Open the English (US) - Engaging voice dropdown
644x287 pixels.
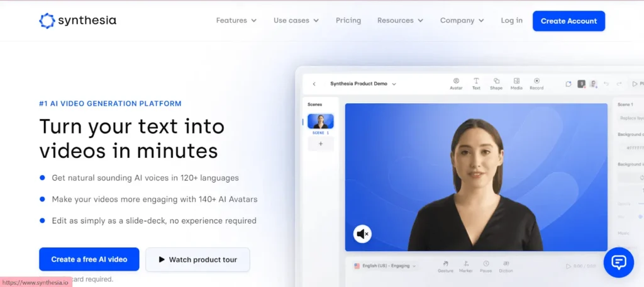385,266
